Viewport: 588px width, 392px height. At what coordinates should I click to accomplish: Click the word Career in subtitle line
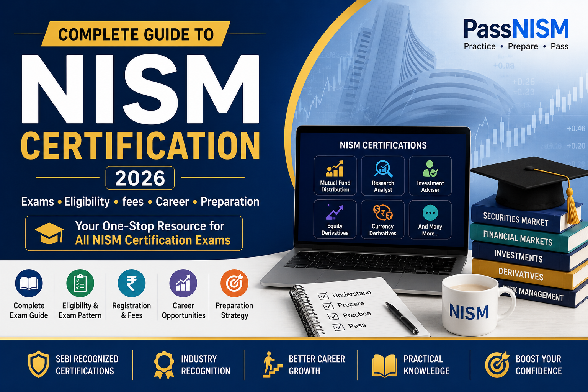[x=172, y=201]
